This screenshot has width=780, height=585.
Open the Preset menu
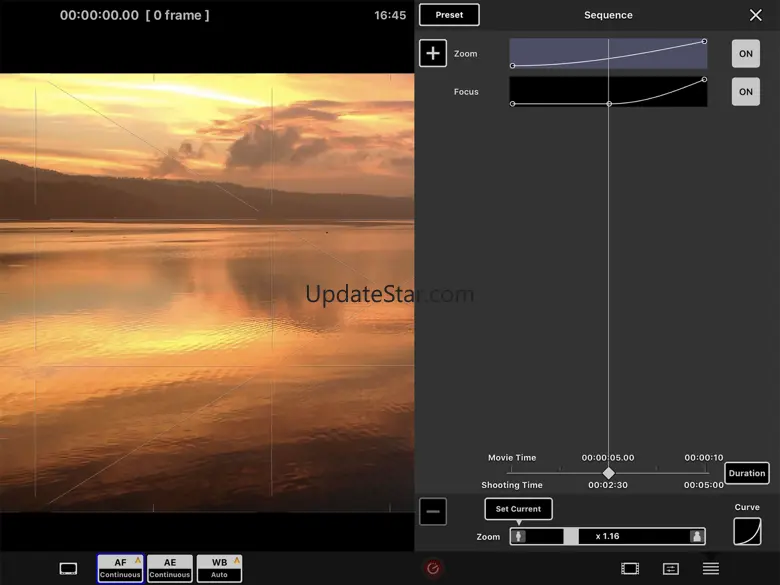[449, 15]
